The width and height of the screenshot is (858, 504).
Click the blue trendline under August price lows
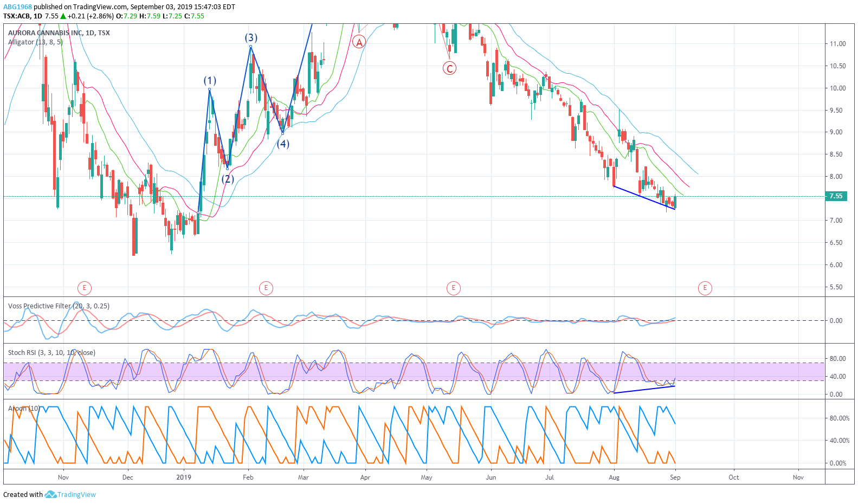[644, 198]
